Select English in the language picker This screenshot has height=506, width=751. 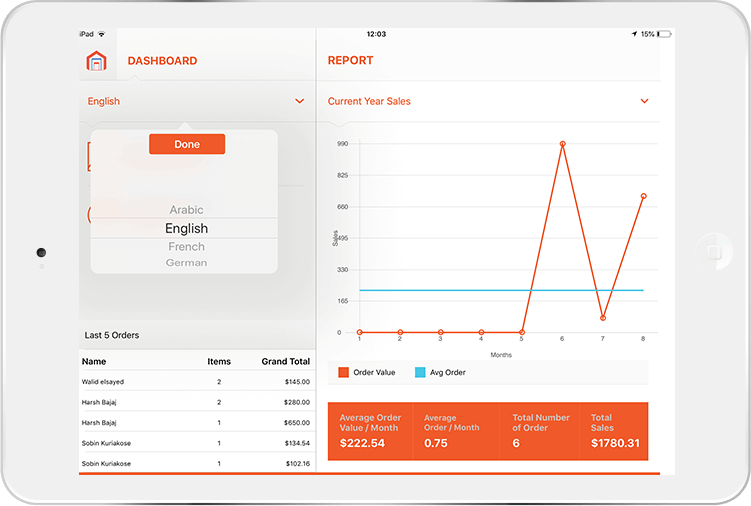click(x=186, y=229)
